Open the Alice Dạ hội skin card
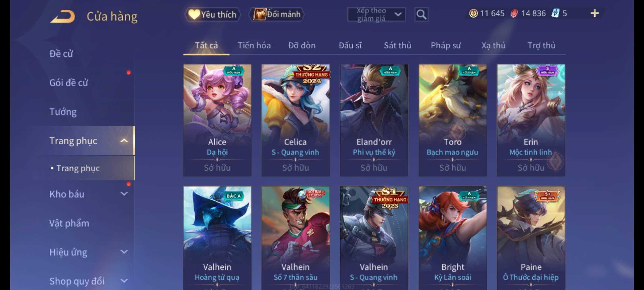The image size is (644, 290). click(217, 120)
